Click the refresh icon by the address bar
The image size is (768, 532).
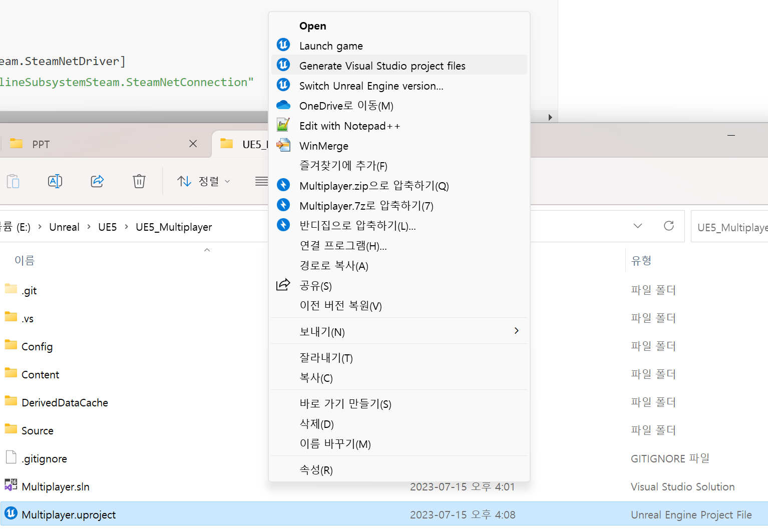click(669, 226)
